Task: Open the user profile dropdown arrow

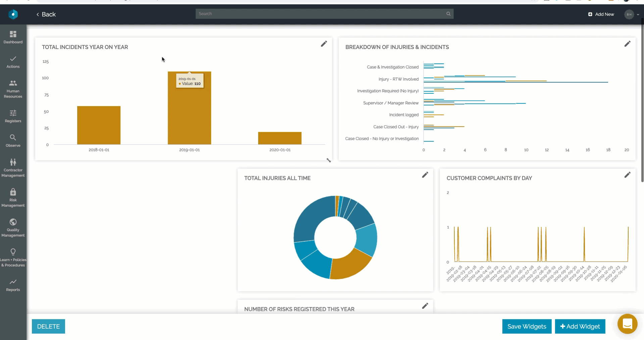Action: point(638,14)
